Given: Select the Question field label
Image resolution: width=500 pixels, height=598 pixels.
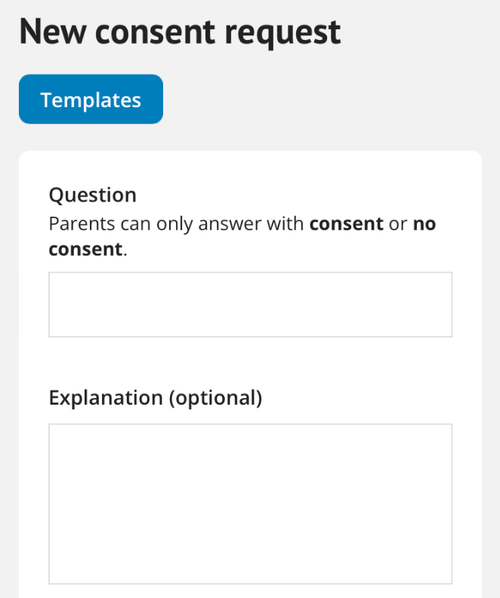Looking at the screenshot, I should (93, 195).
